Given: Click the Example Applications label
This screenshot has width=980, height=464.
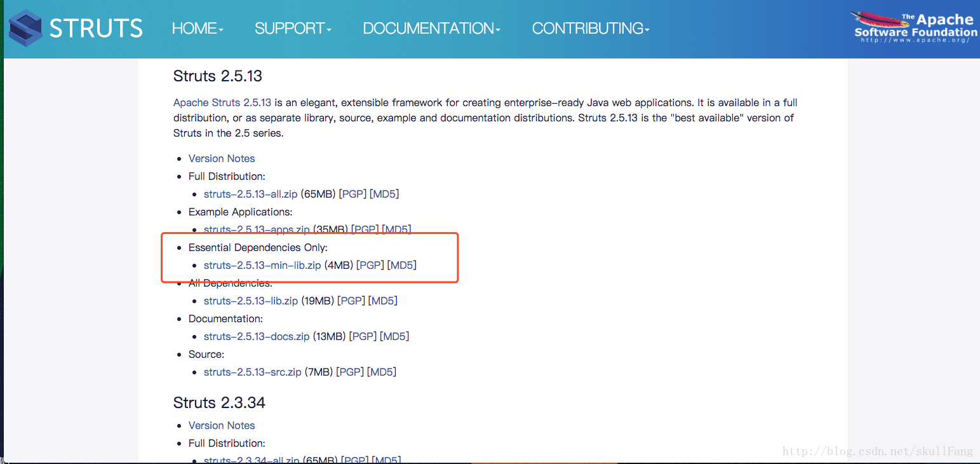Looking at the screenshot, I should pos(241,212).
